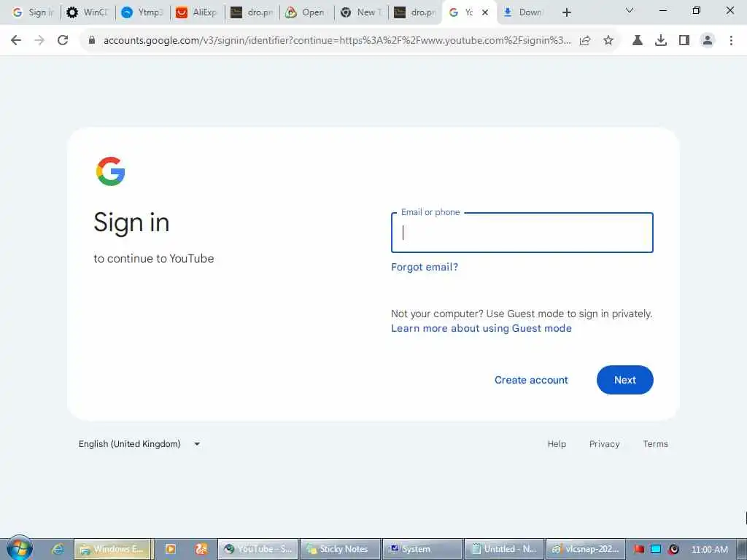Open the Forgot email? link
The image size is (747, 560).
(x=425, y=267)
